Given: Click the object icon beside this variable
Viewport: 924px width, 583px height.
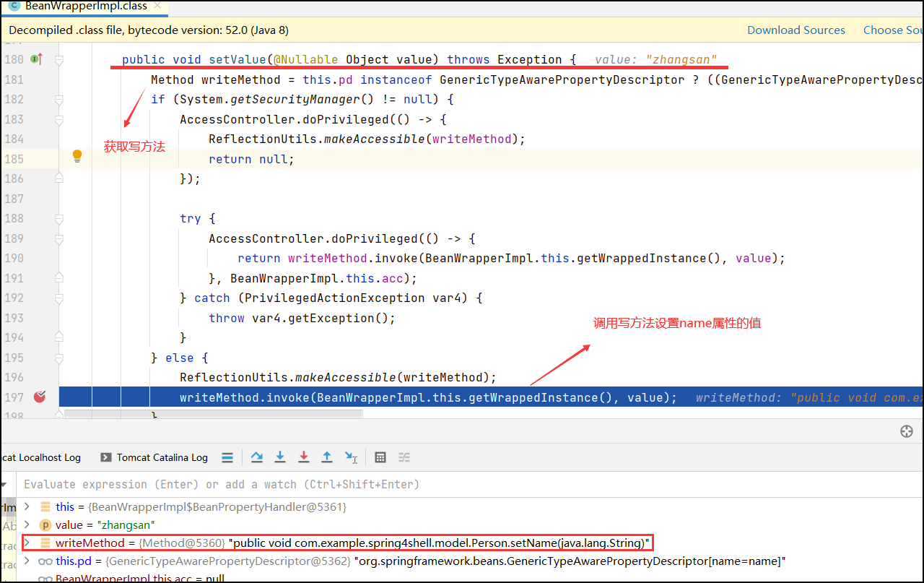Looking at the screenshot, I should [x=45, y=507].
